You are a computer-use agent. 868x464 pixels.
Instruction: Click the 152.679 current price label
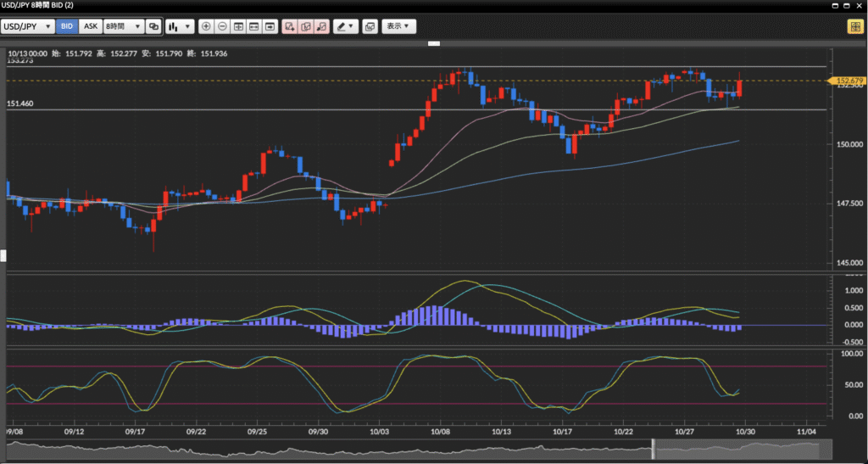pos(849,81)
